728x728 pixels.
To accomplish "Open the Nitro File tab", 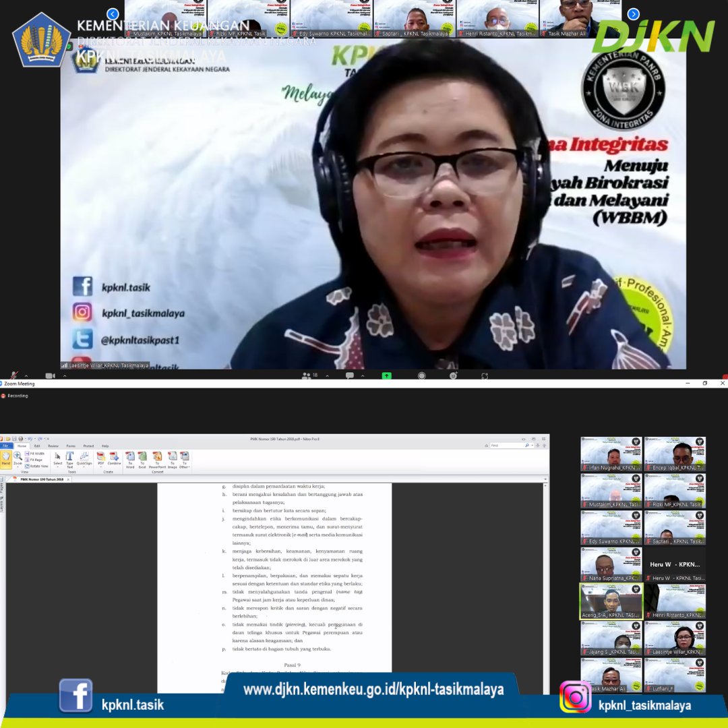I will 5,446.
